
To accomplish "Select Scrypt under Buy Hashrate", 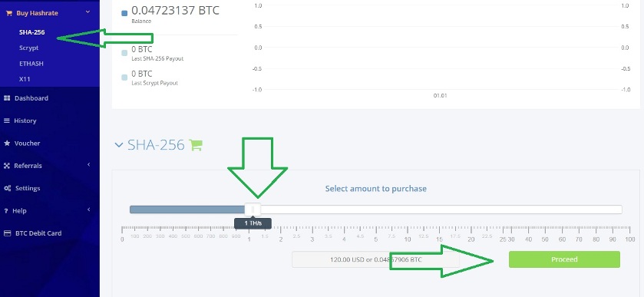I will 28,48.
